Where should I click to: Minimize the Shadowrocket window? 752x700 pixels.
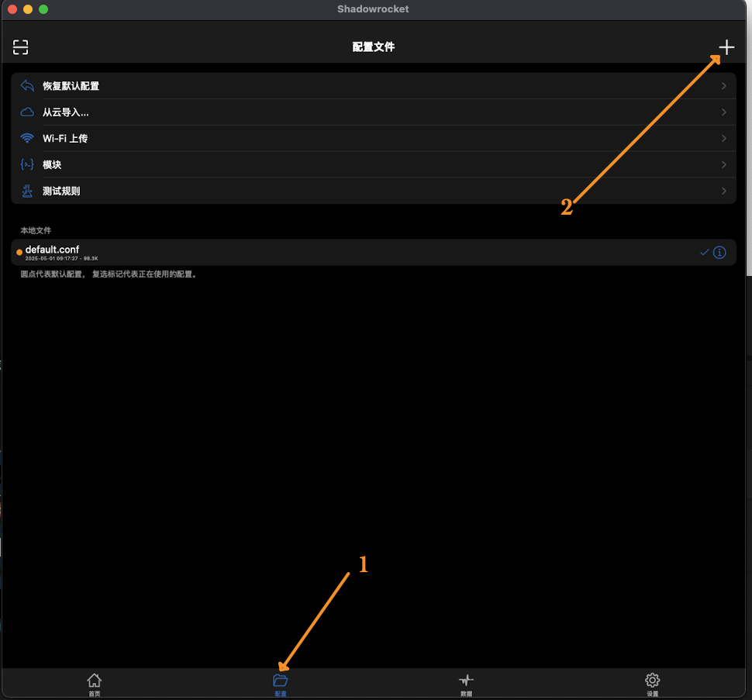coord(28,9)
